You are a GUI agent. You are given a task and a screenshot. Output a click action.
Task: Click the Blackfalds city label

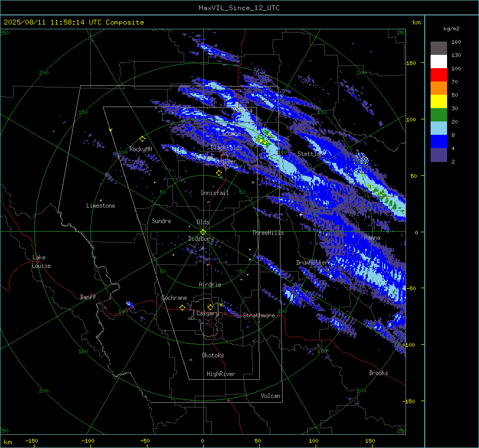[226, 148]
